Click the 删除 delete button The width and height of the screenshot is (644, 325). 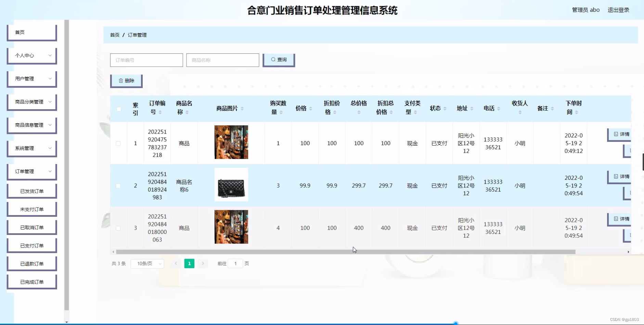(126, 81)
